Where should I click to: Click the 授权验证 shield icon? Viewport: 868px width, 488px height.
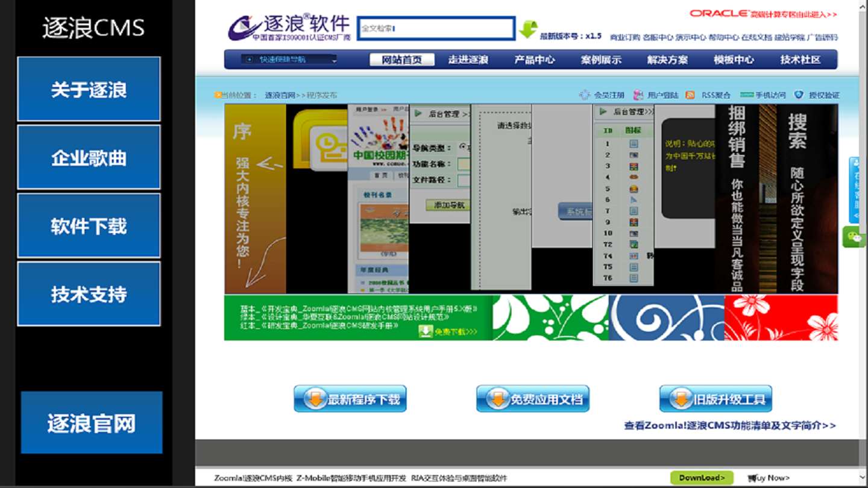click(x=799, y=95)
